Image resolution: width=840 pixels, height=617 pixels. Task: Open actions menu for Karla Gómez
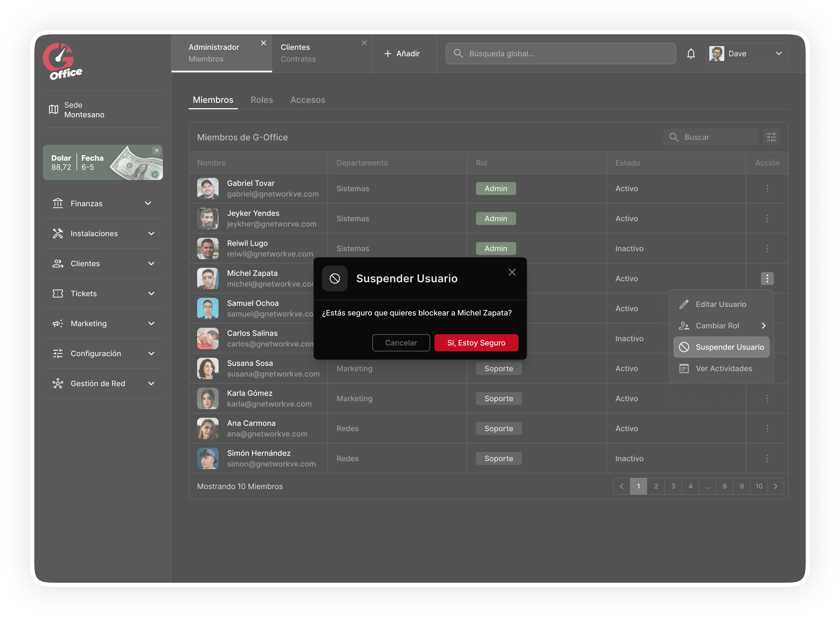pos(767,398)
